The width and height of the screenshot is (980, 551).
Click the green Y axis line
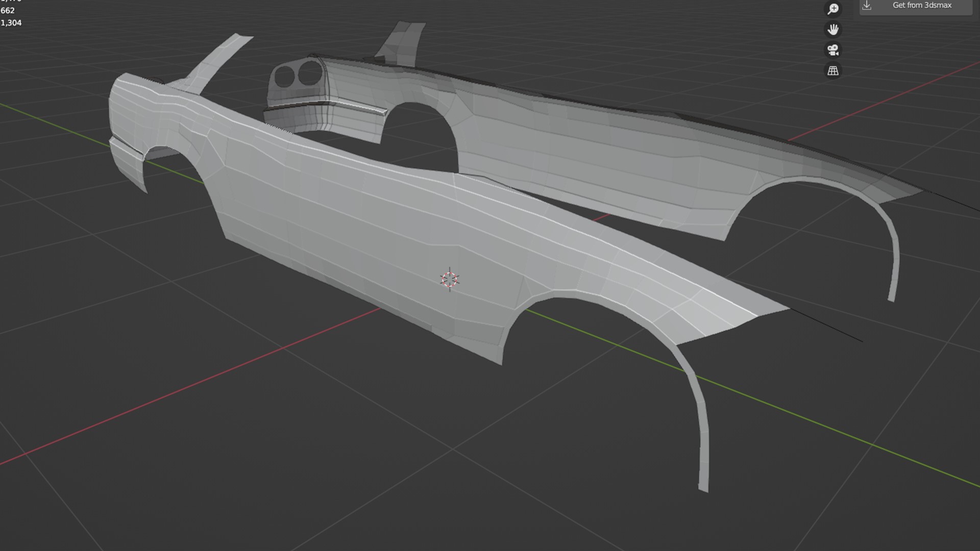tap(817, 423)
